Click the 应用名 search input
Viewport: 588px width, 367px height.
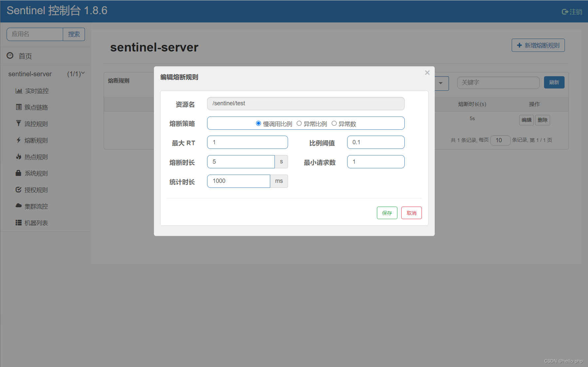click(x=35, y=34)
